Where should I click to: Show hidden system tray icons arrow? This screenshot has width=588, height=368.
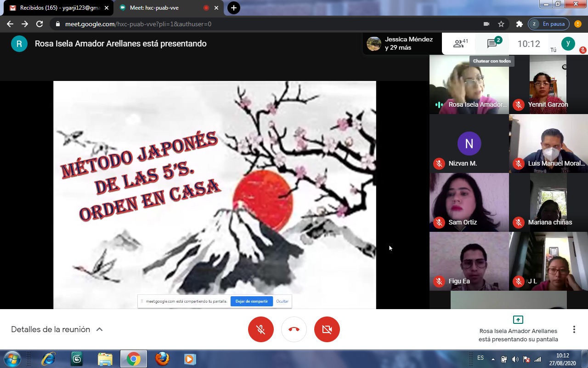pos(493,359)
